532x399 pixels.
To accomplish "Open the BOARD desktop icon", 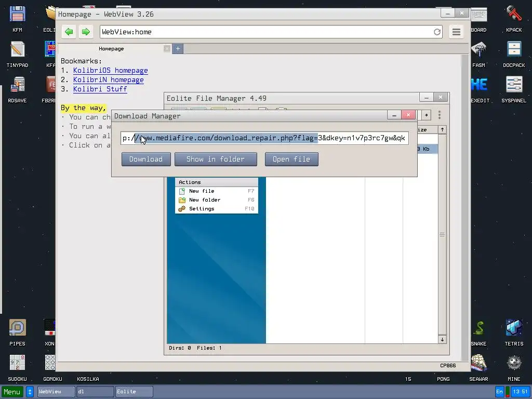I will point(478,19).
